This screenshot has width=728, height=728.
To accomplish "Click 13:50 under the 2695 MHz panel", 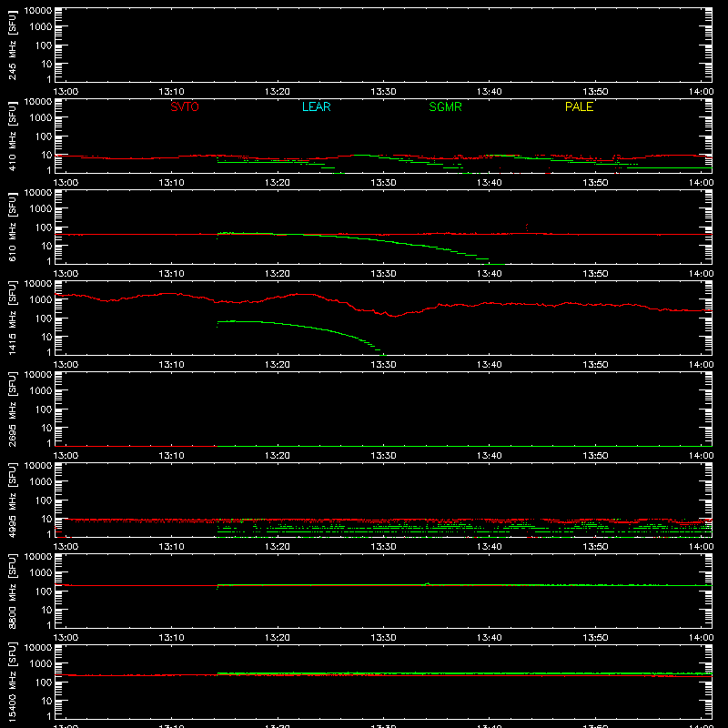I will pos(595,456).
